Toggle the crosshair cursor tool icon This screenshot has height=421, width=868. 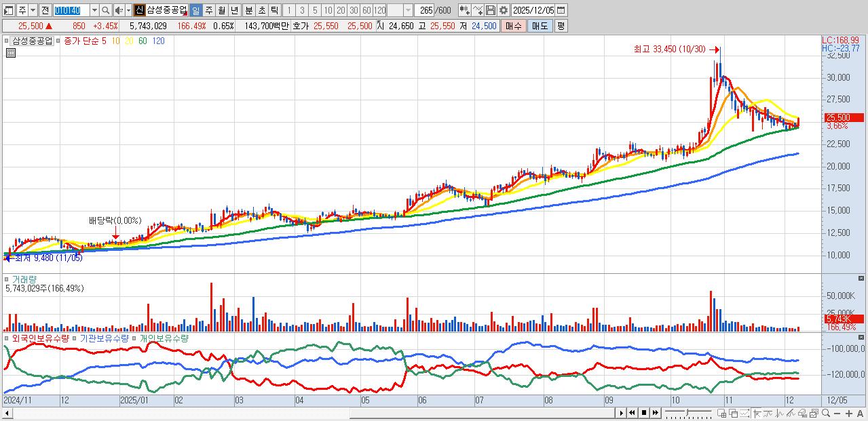757,413
